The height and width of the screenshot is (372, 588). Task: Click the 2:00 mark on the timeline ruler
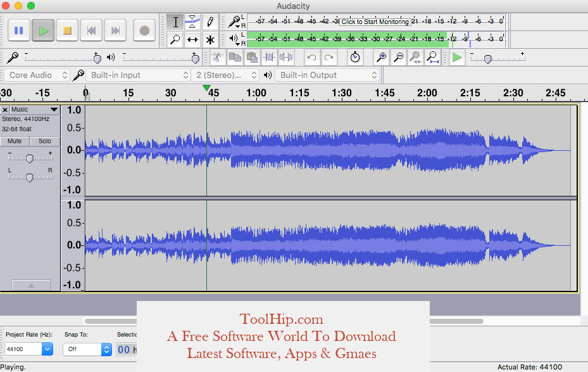coord(427,93)
